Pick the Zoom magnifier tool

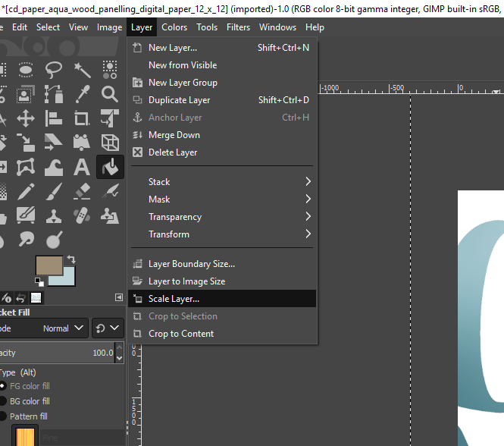coord(110,94)
